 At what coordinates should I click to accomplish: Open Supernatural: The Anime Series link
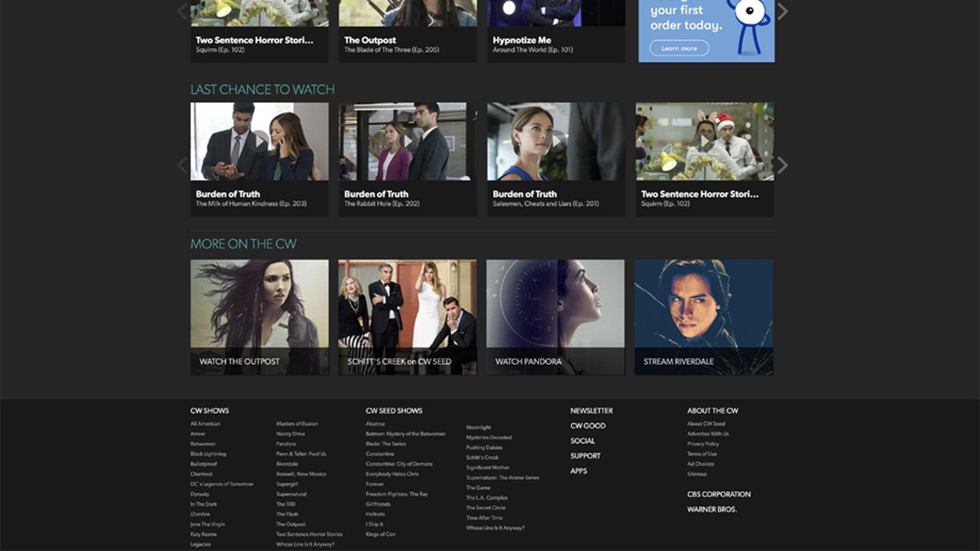503,478
